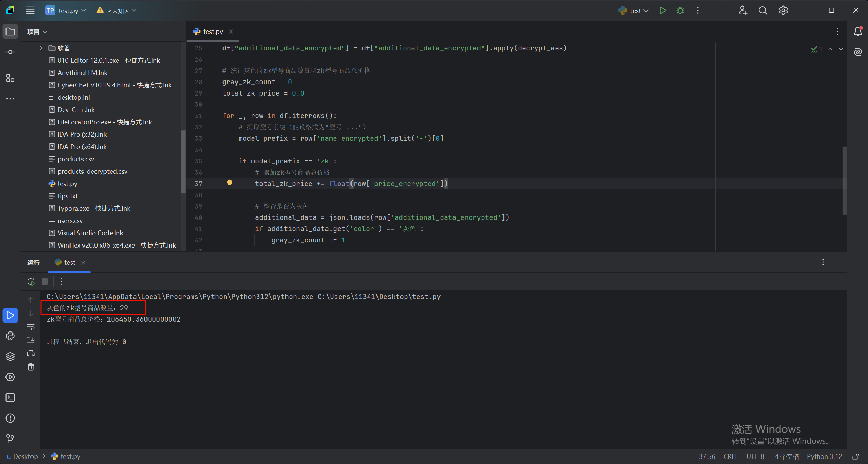Click the intention light bulb on line 37
The width and height of the screenshot is (868, 464).
[230, 184]
